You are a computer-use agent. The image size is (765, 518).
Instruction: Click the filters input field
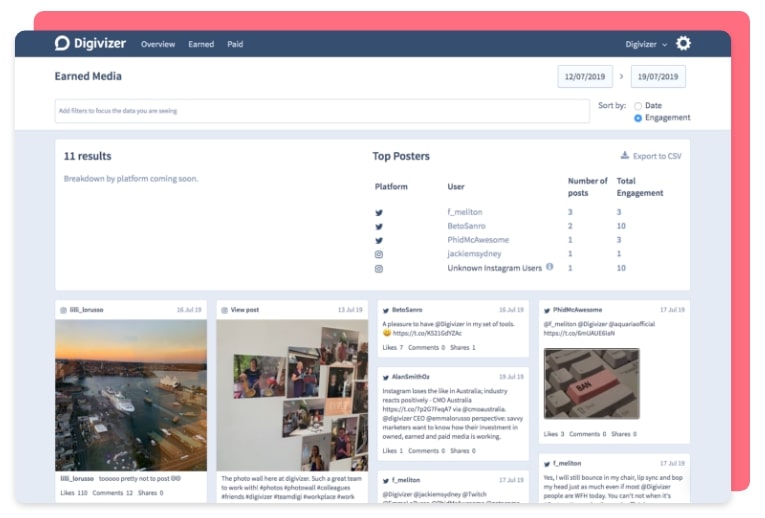click(322, 111)
